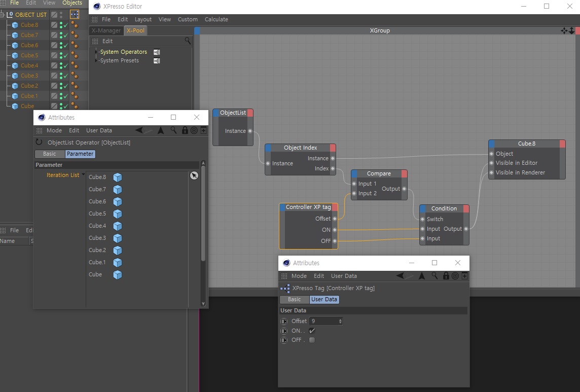The image size is (580, 392).
Task: Click the Offset value input field
Action: coord(323,322)
